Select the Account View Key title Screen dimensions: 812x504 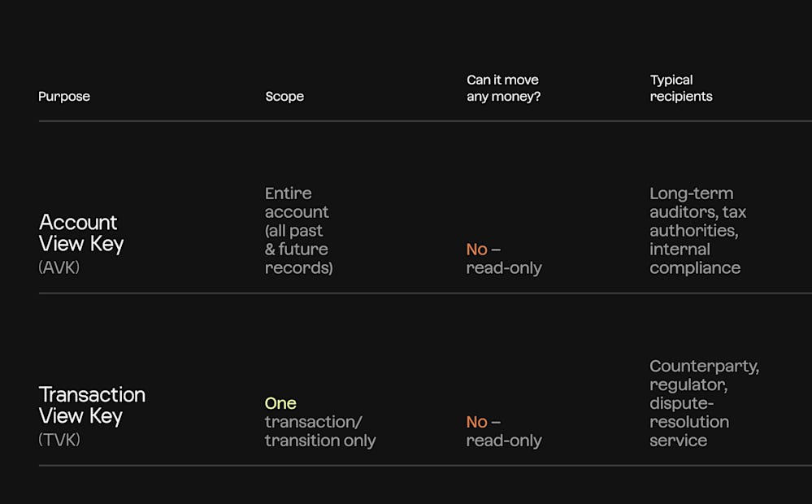pos(81,233)
